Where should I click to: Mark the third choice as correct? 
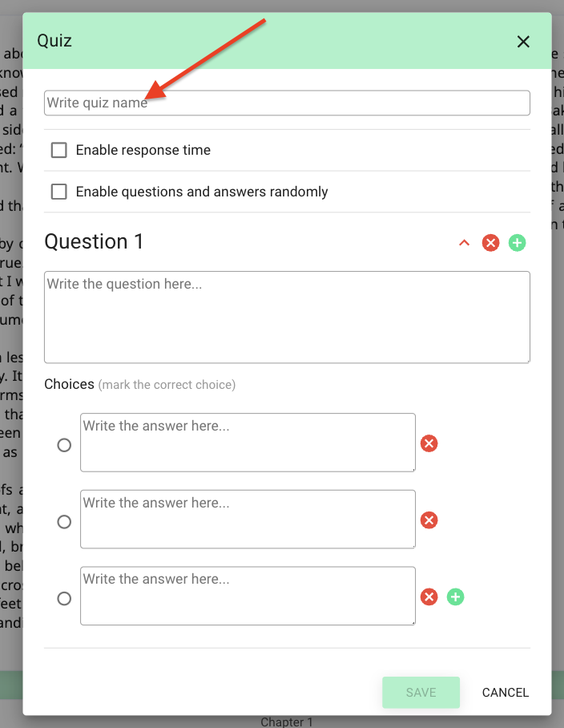(x=64, y=598)
